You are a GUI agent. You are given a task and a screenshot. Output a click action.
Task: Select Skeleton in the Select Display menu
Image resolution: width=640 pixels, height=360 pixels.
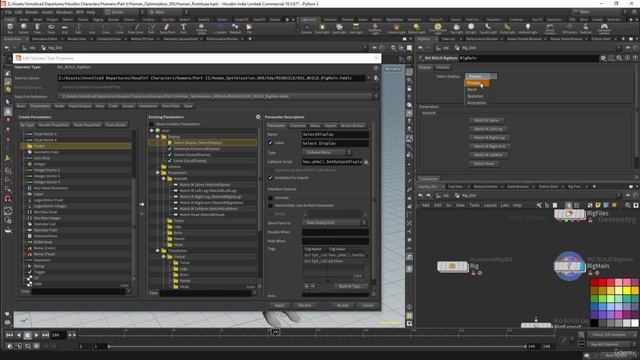pyautogui.click(x=476, y=96)
